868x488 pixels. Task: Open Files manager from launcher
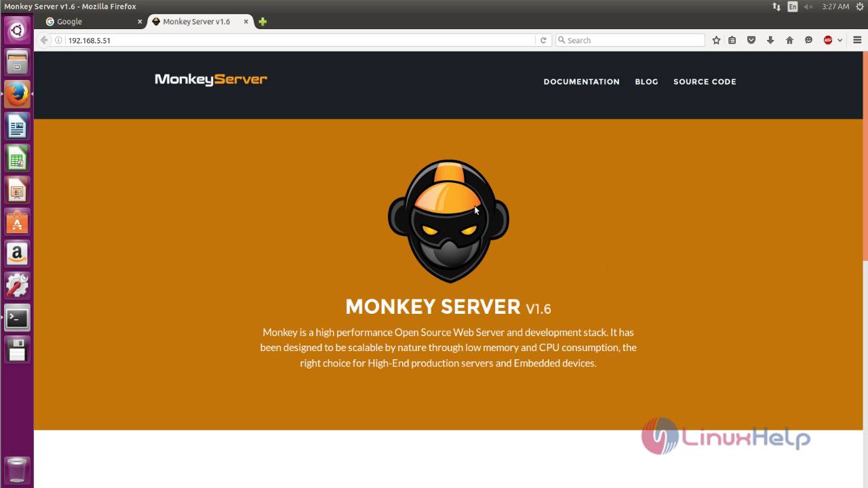(17, 62)
